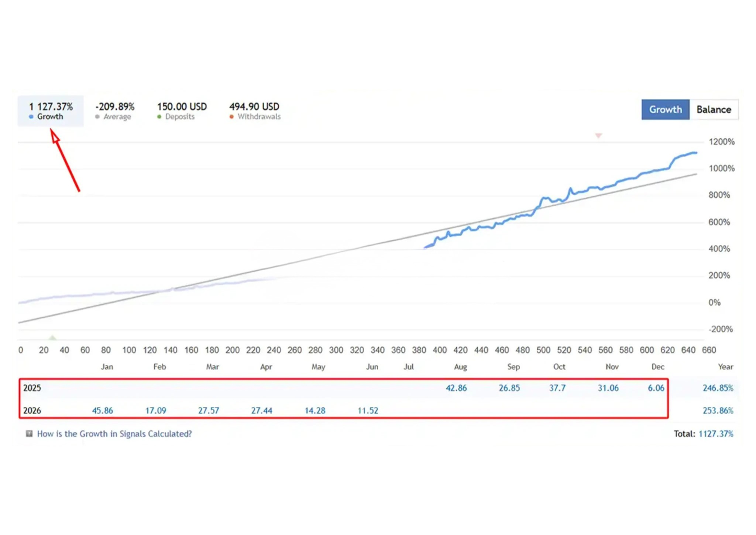This screenshot has height=535, width=756.
Task: Click the green deposit triangle marker near axis
Action: click(52, 338)
